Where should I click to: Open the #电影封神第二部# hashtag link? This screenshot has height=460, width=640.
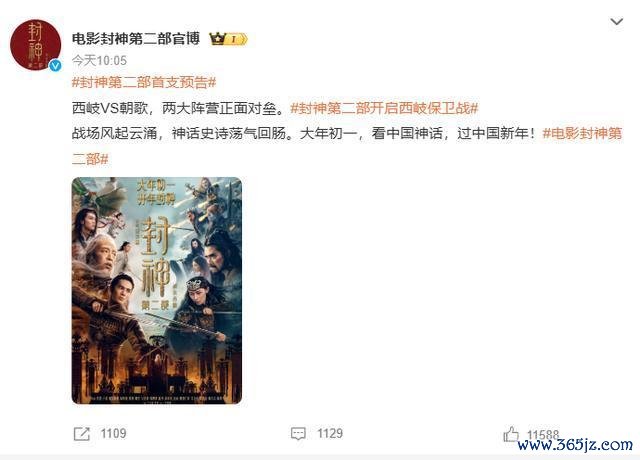[582, 133]
